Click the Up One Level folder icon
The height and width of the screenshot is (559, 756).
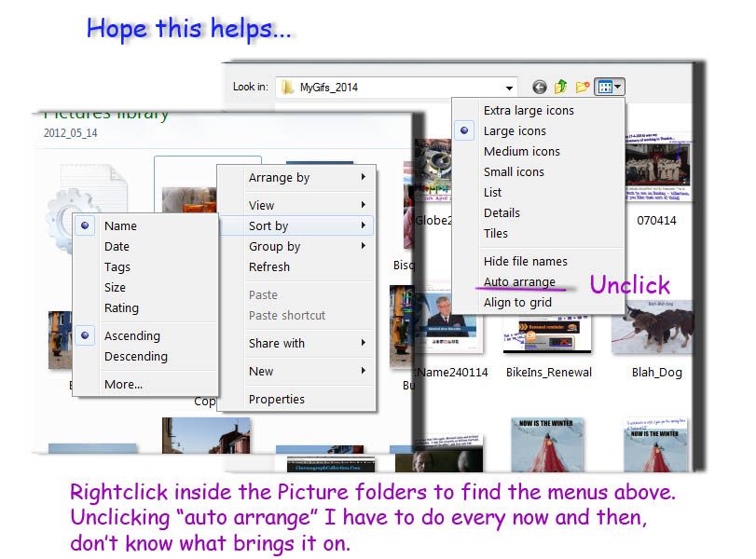click(560, 87)
